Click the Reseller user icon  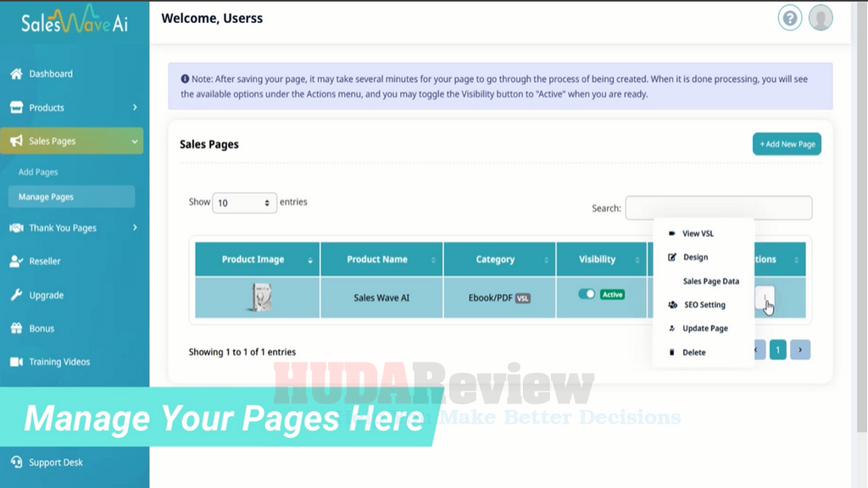click(17, 261)
